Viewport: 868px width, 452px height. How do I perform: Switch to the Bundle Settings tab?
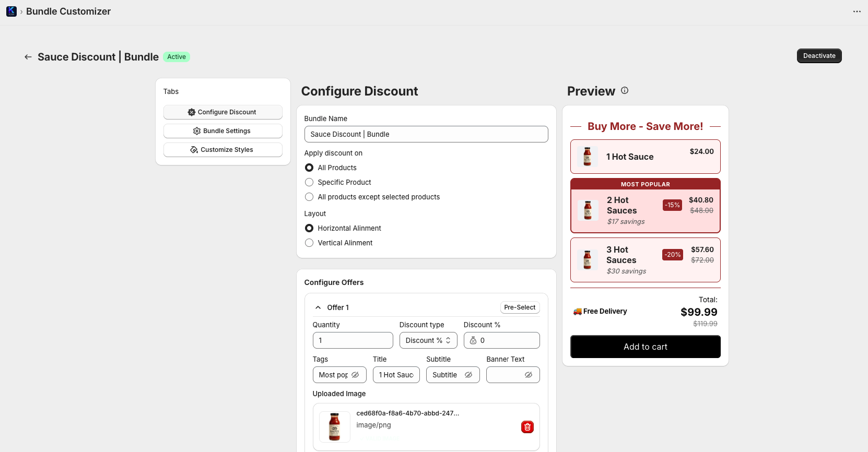tap(222, 131)
